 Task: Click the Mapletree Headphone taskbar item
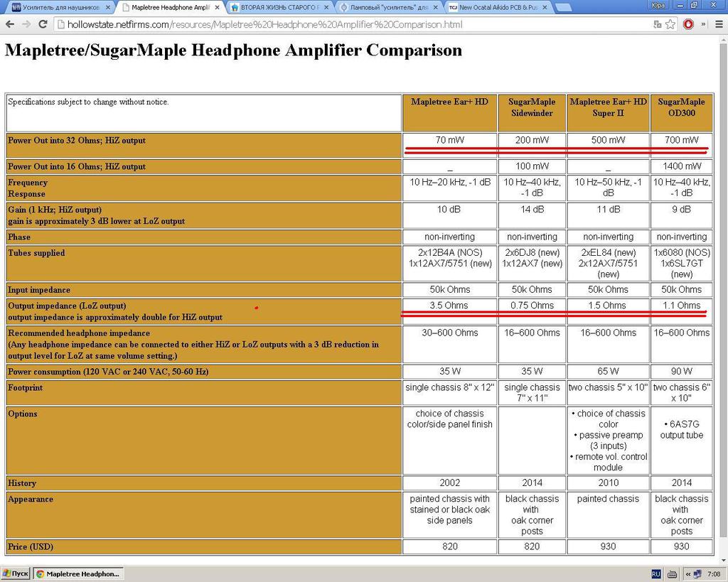(x=78, y=574)
